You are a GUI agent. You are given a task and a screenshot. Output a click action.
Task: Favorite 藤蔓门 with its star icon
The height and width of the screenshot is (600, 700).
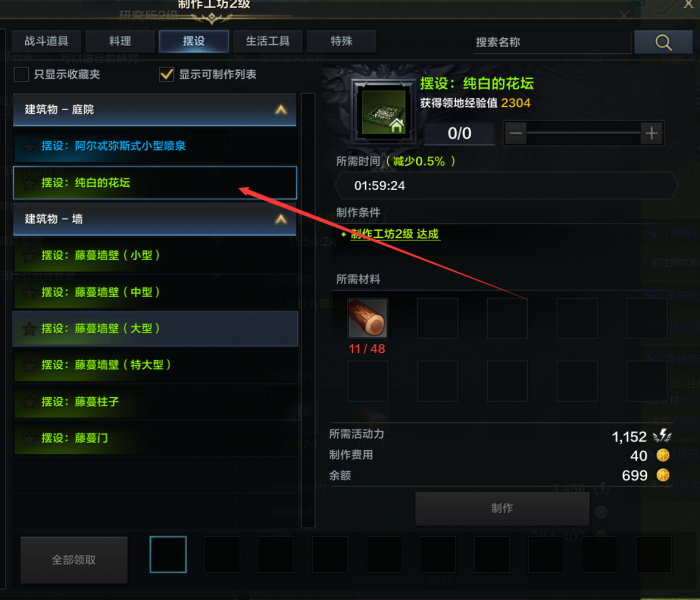(x=29, y=438)
